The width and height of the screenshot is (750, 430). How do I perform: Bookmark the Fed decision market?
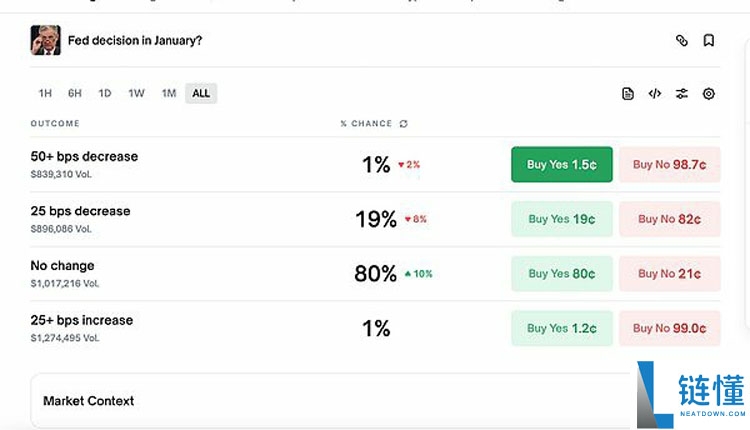coord(708,41)
